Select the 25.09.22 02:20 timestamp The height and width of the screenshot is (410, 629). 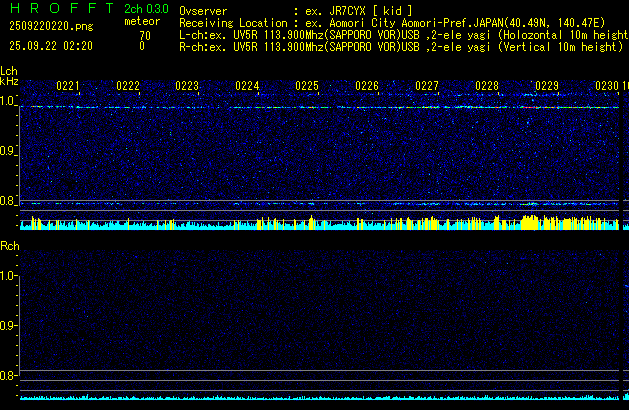(x=50, y=46)
